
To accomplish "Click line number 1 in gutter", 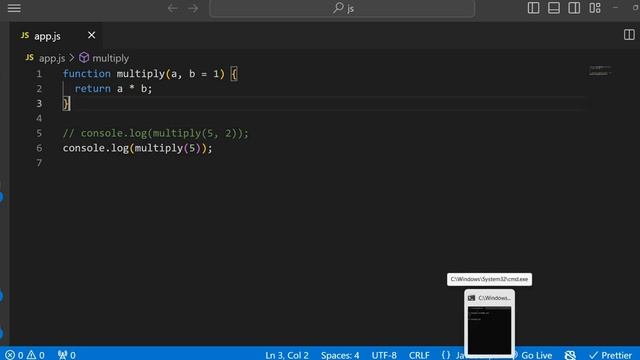I will click(x=39, y=74).
